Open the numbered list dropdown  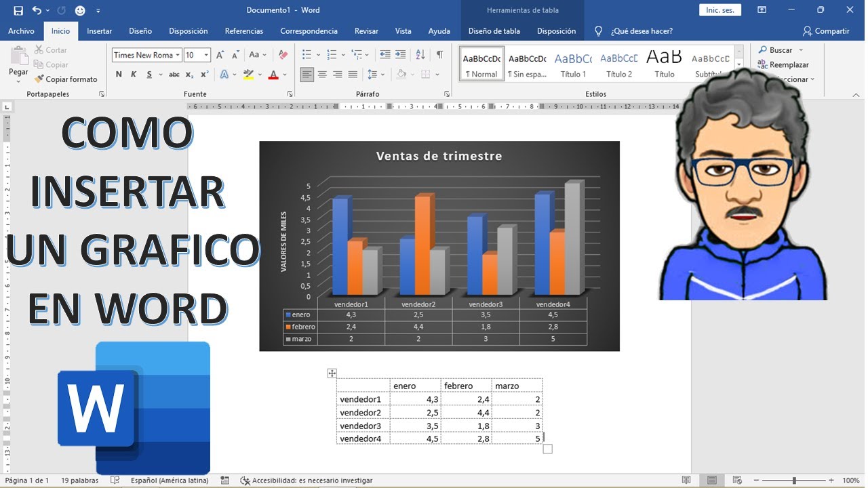[343, 55]
